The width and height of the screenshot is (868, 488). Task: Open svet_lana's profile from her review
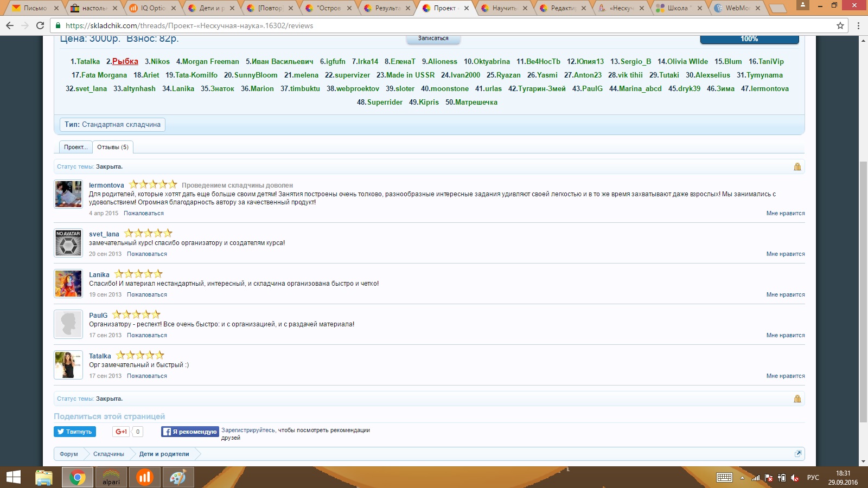104,234
